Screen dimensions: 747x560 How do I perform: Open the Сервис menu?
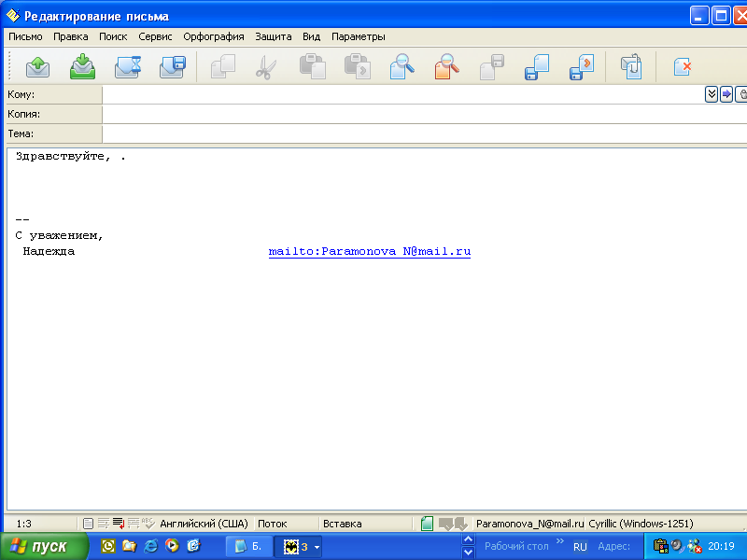155,36
